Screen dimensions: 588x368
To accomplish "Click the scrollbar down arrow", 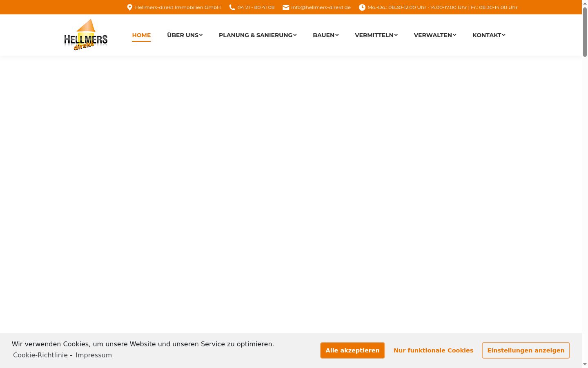I will (x=585, y=364).
